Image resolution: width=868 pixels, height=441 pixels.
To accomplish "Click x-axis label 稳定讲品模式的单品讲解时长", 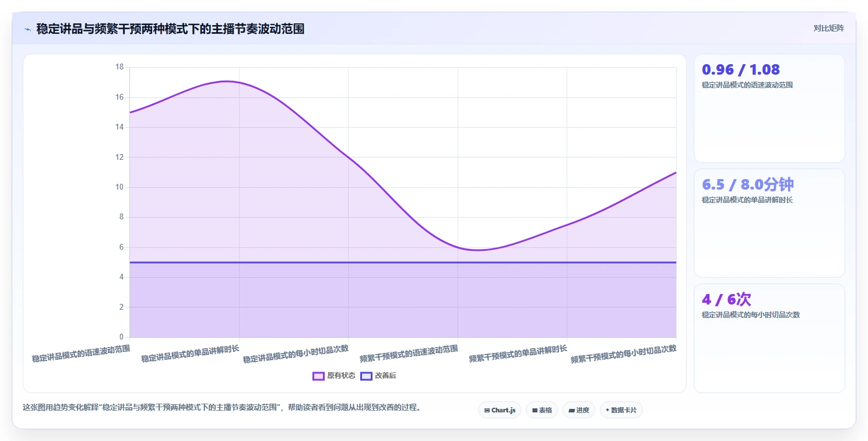I will [x=190, y=354].
